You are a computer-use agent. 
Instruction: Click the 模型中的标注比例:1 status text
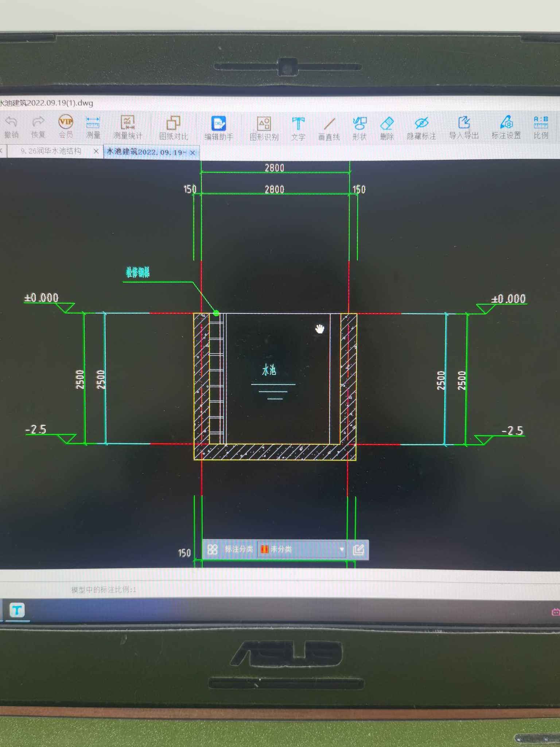[x=104, y=589]
